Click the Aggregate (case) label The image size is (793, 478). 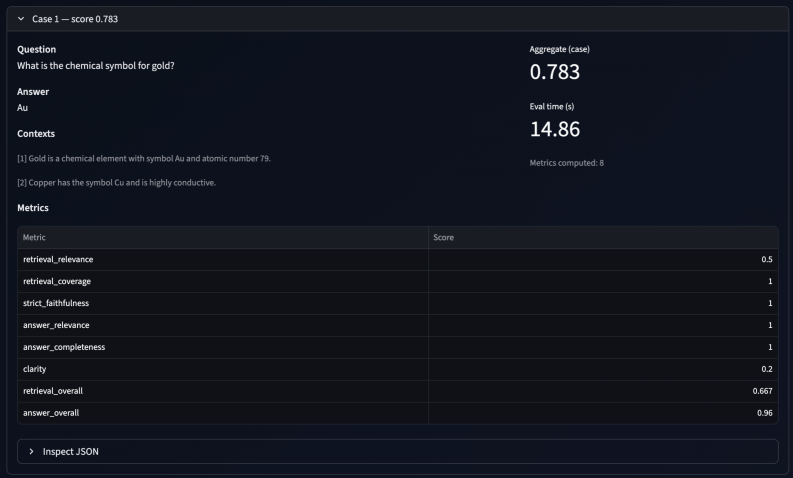pos(559,49)
